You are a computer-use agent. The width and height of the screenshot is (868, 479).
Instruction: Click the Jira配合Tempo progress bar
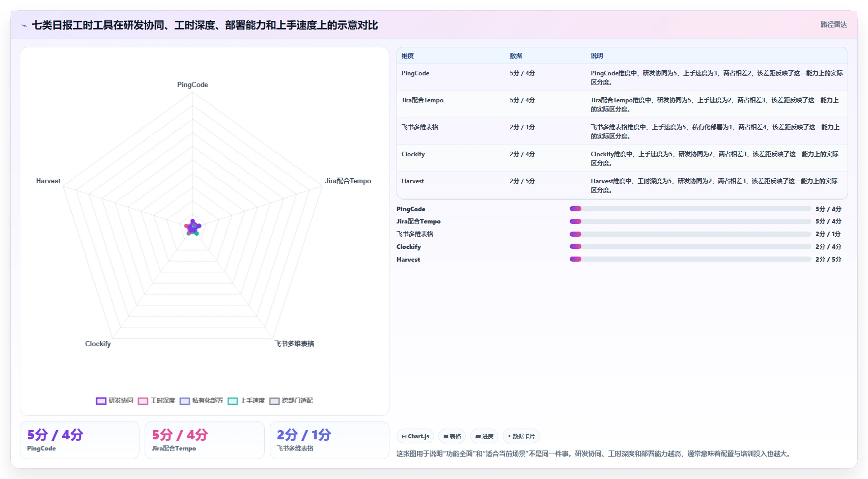coord(690,221)
